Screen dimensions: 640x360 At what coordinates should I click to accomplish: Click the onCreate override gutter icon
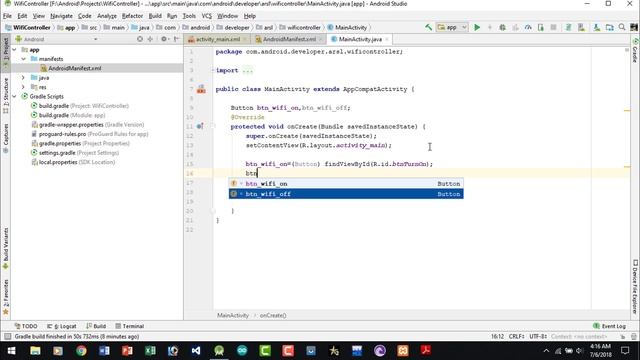(x=200, y=127)
